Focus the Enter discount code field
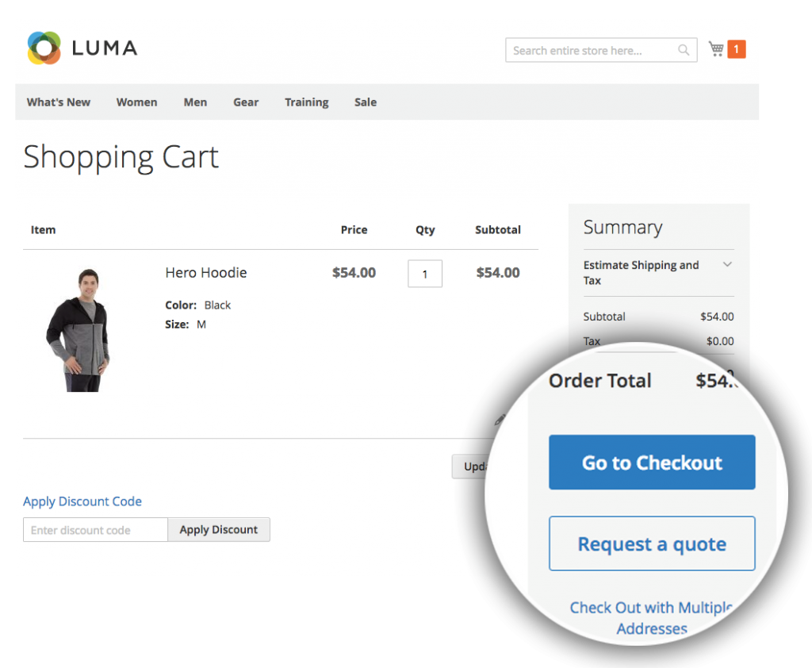The image size is (812, 668). [95, 530]
